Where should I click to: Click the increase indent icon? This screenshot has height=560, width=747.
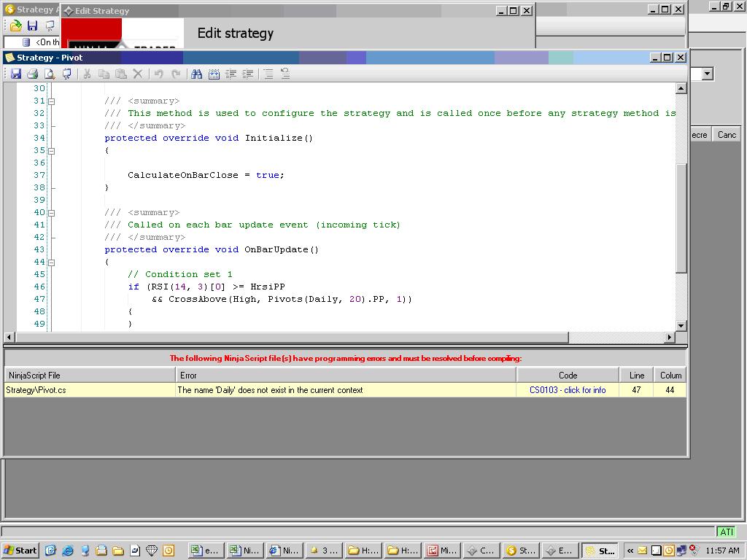249,74
